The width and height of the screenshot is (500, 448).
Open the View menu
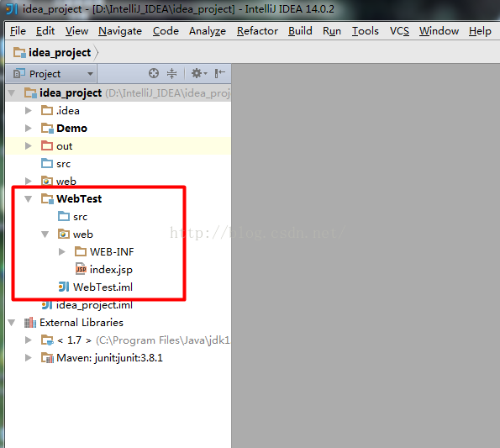[x=76, y=31]
